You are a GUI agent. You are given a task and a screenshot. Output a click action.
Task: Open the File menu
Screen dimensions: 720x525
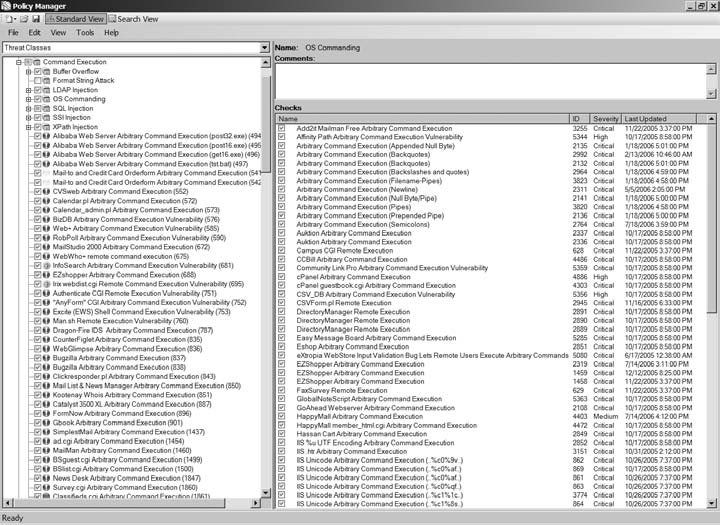point(13,33)
